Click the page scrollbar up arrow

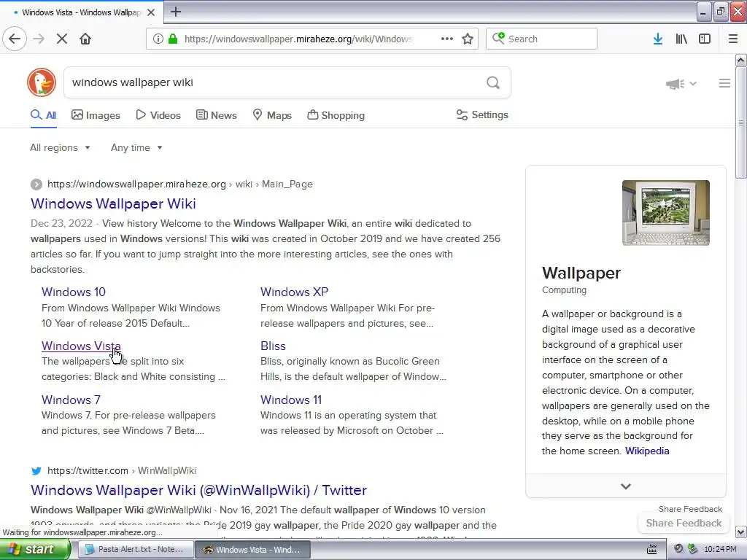pos(741,60)
